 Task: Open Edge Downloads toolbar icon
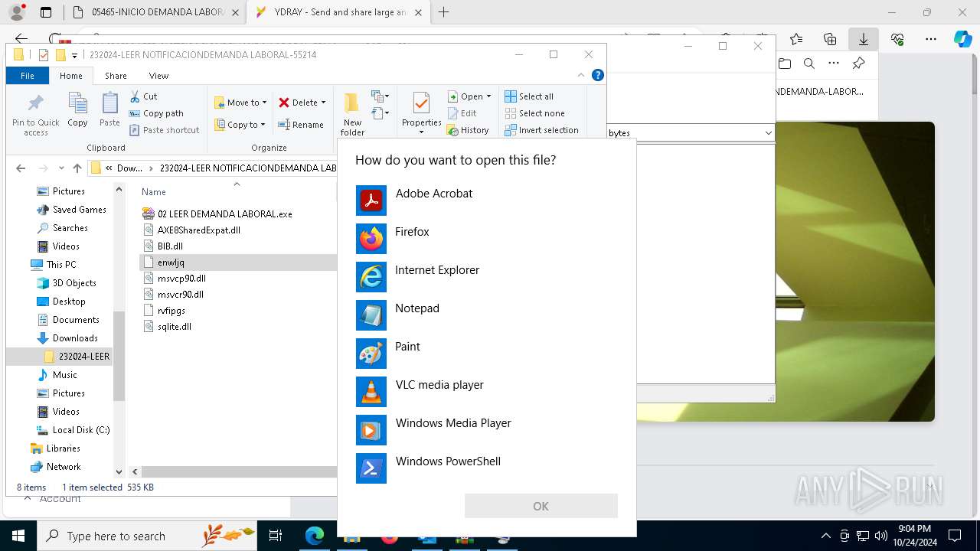tap(863, 39)
